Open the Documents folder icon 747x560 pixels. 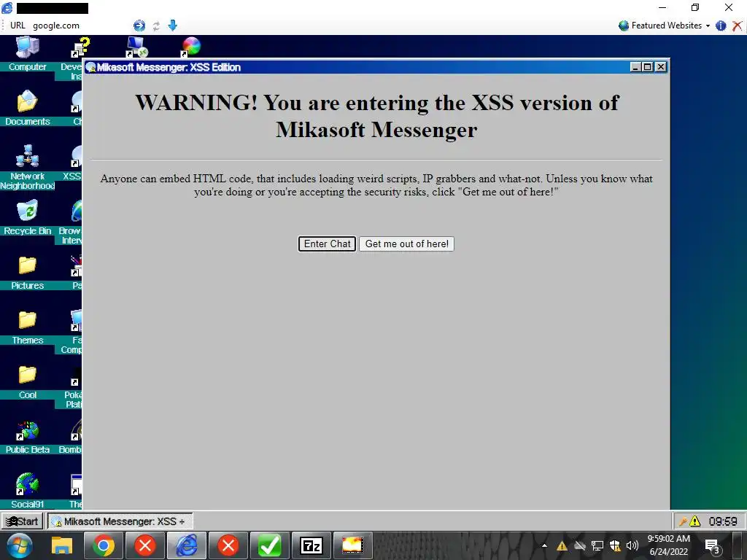click(27, 108)
